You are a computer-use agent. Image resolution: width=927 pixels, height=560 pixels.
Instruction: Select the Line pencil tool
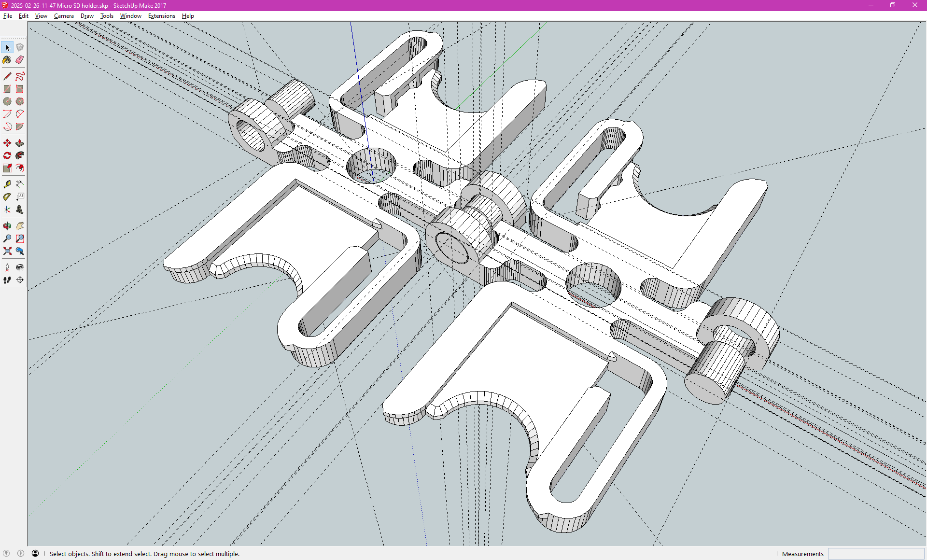point(7,76)
